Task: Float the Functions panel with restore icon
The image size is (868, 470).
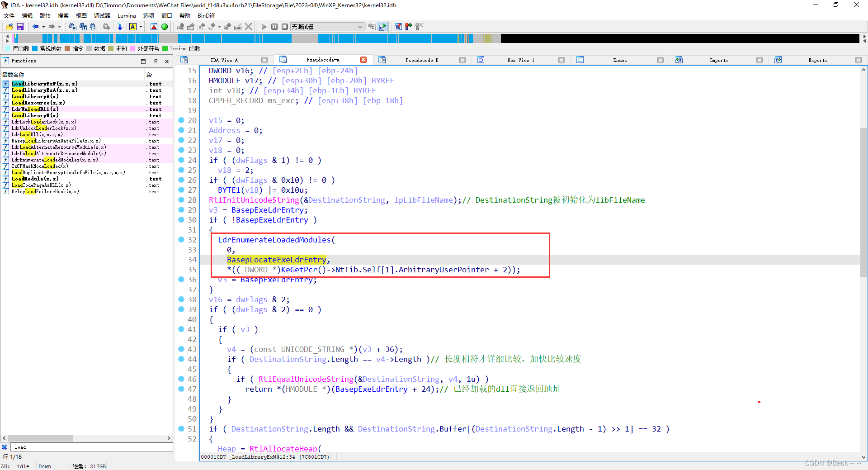Action: (x=155, y=61)
